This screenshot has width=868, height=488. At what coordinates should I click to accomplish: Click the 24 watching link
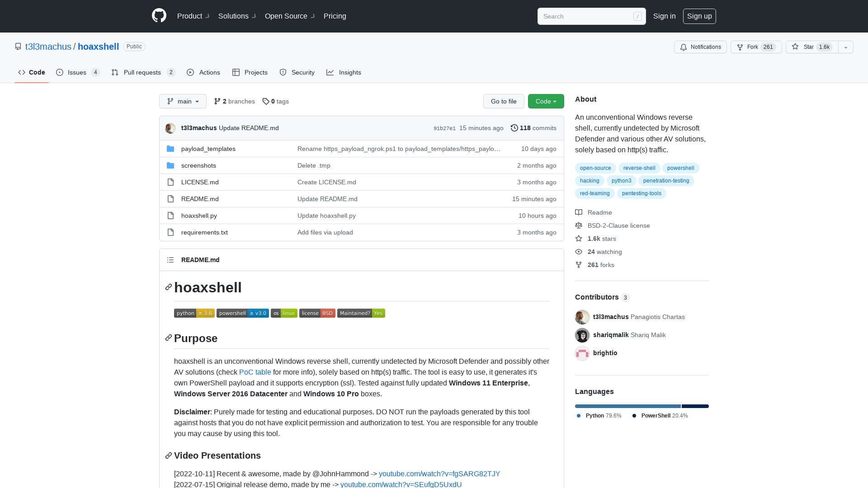604,252
